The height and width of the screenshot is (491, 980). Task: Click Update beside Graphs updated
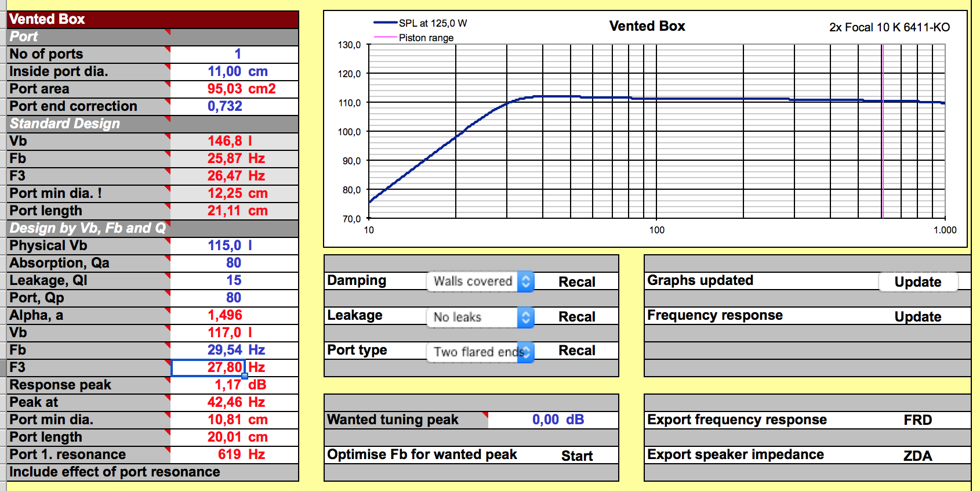[x=918, y=282]
